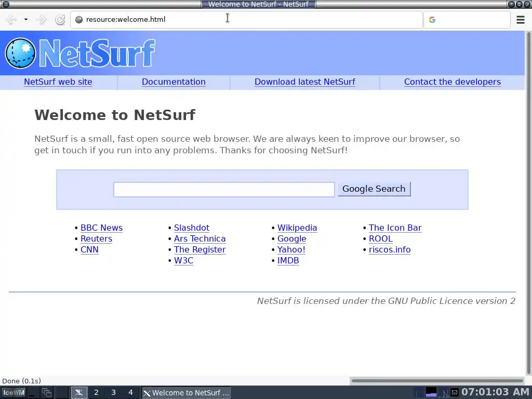Open the hamburger menu button
This screenshot has width=532, height=399.
[521, 20]
